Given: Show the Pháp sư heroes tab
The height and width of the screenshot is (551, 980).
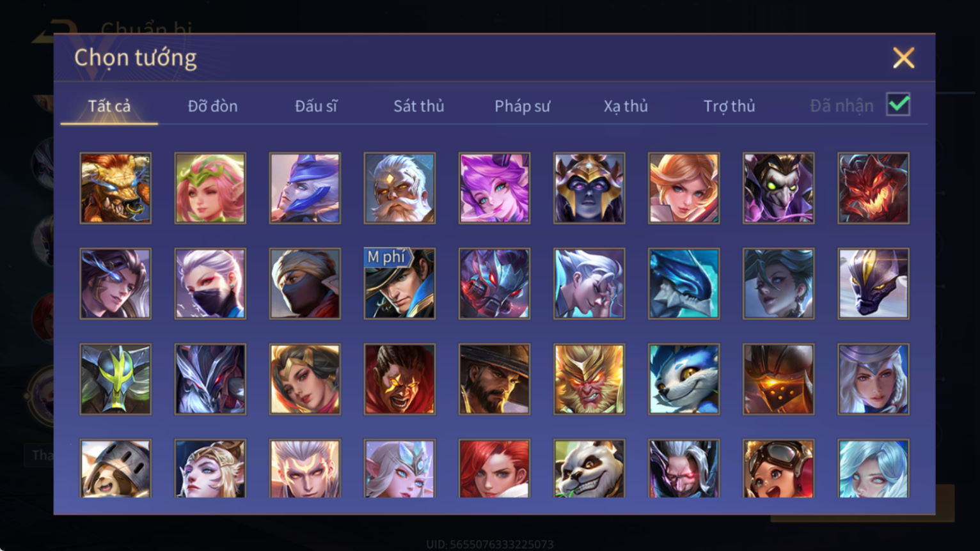Looking at the screenshot, I should tap(522, 106).
